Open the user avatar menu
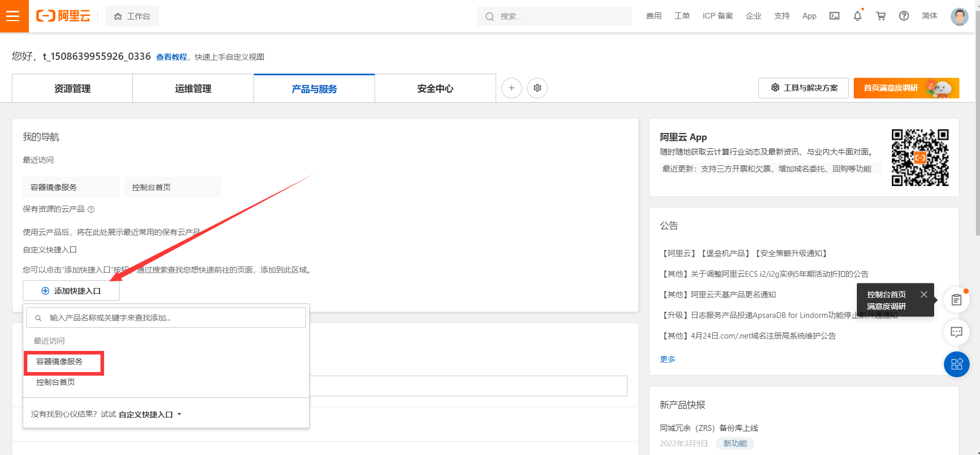The width and height of the screenshot is (980, 455). pos(959,16)
